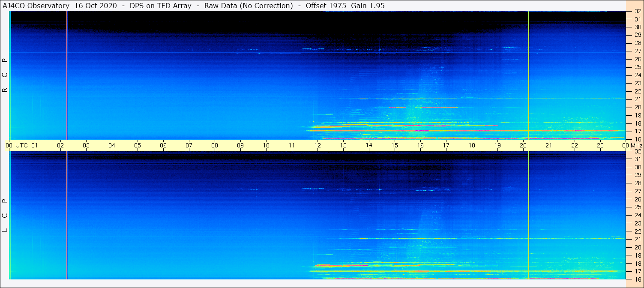This screenshot has width=644, height=288.
Task: Select hour '09' on the time axis
Action: (240, 145)
